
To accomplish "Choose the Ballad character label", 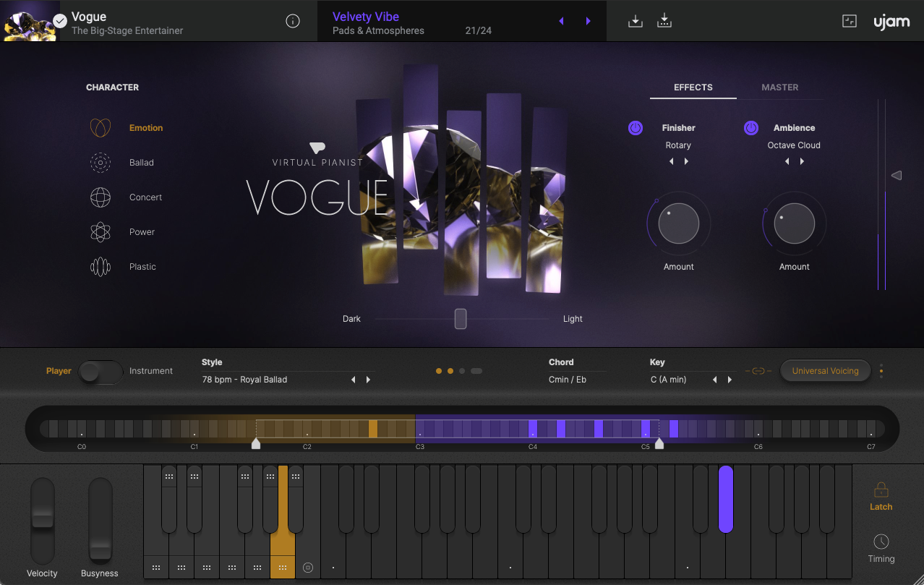I will pos(142,163).
